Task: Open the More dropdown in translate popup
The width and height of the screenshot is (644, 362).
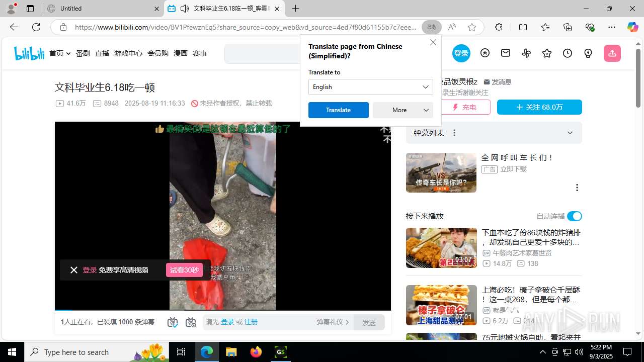Action: pyautogui.click(x=403, y=110)
